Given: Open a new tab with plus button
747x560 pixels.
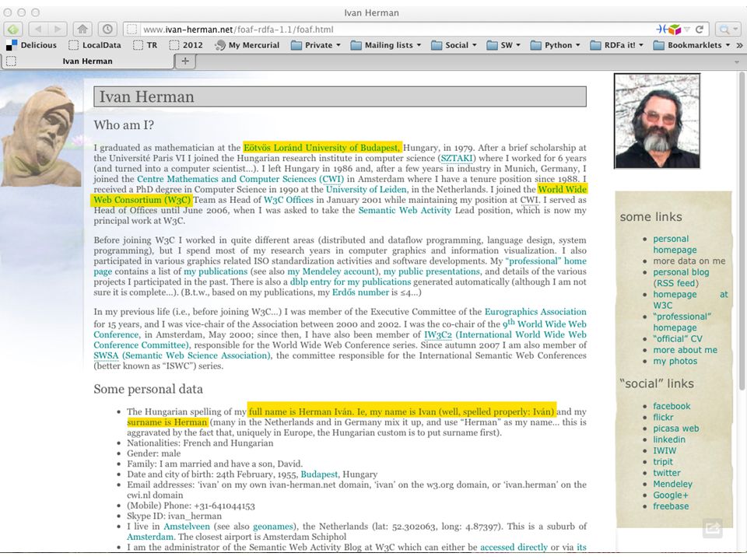Looking at the screenshot, I should 185,61.
